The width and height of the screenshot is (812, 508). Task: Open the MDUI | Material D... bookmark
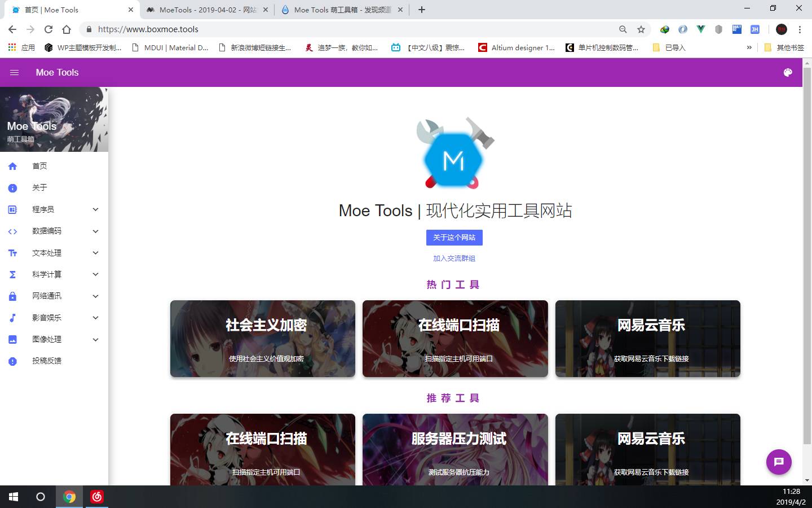(170, 47)
